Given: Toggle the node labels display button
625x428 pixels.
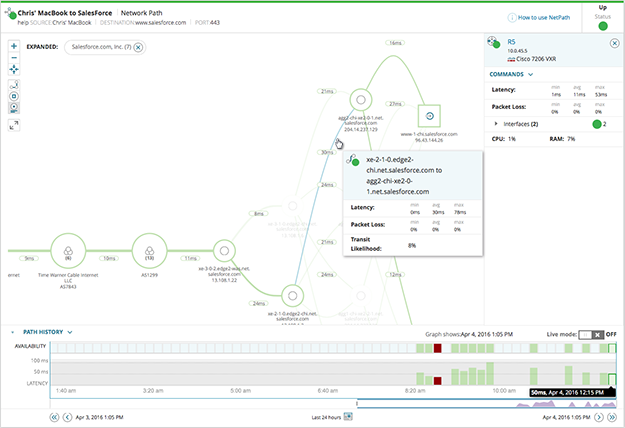Looking at the screenshot, I should pyautogui.click(x=13, y=106).
